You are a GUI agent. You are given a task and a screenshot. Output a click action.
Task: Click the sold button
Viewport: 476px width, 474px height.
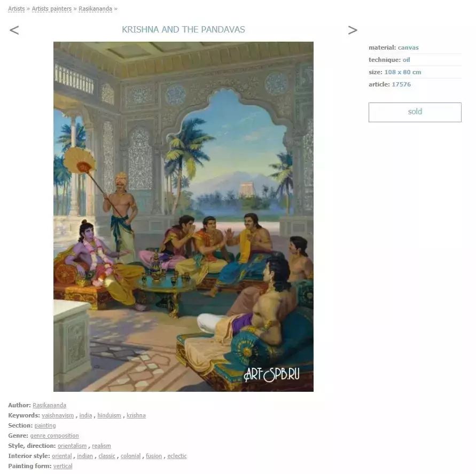click(415, 112)
